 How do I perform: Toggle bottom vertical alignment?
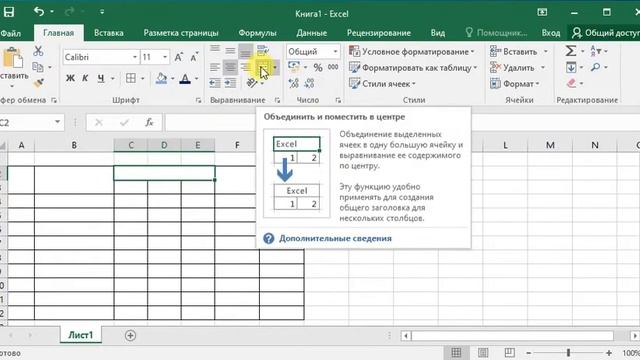click(246, 51)
